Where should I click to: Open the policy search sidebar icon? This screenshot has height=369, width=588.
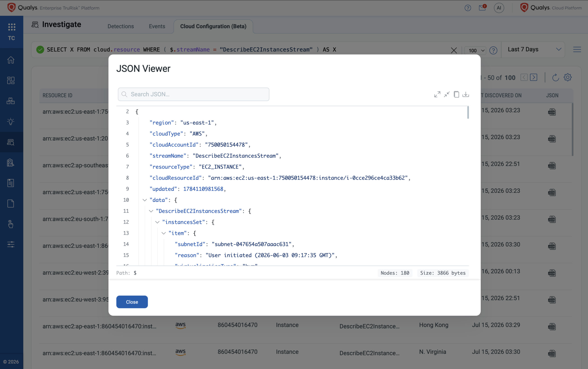[11, 163]
